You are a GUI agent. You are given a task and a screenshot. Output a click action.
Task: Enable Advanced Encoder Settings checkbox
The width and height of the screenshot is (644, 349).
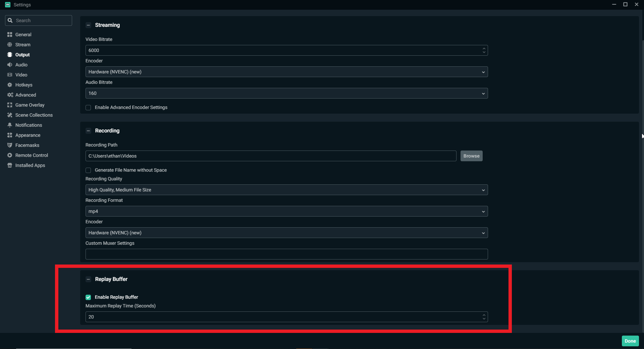coord(88,108)
